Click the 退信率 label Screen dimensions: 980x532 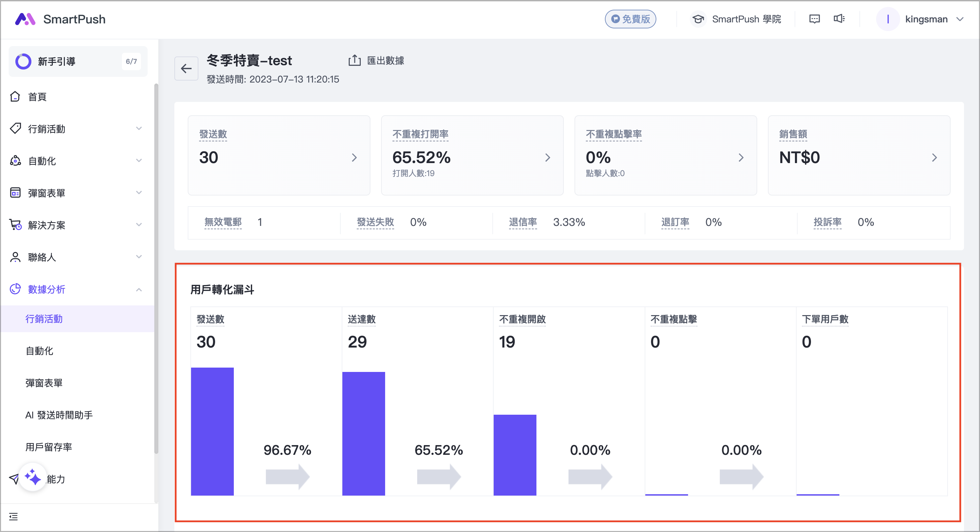click(523, 222)
